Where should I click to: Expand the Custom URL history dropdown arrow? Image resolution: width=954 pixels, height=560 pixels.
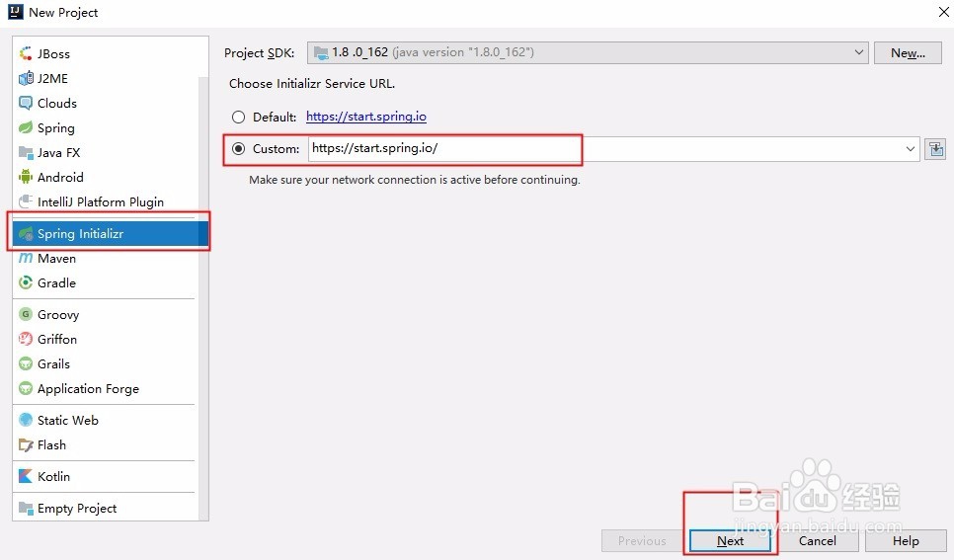click(910, 149)
